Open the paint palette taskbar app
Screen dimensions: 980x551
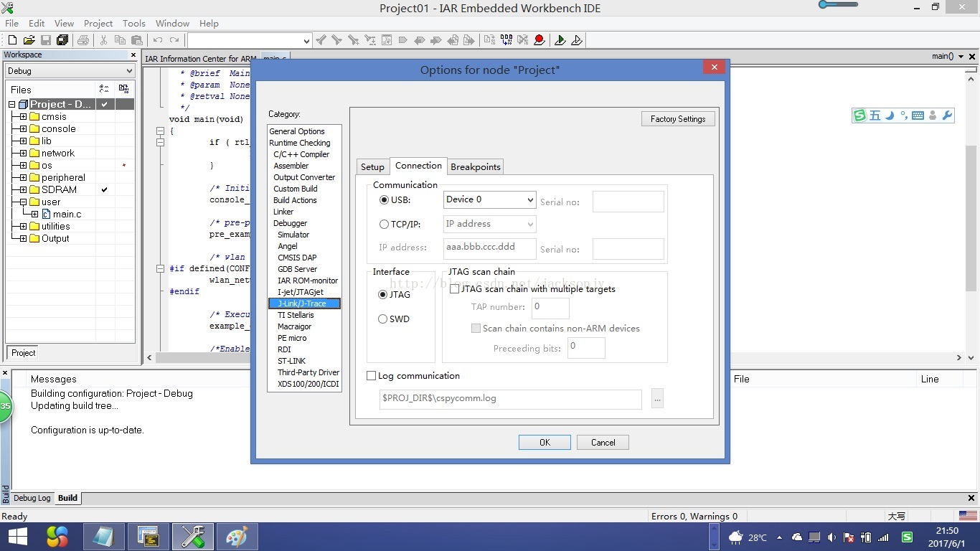(237, 537)
